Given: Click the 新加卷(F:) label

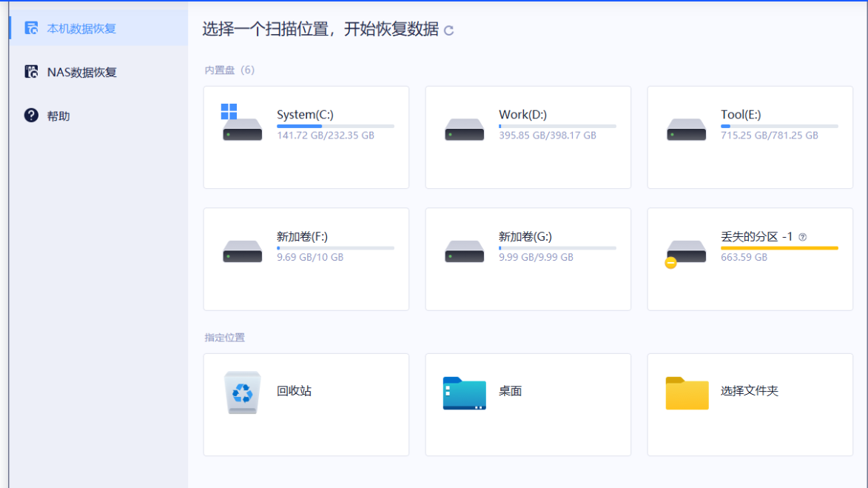Looking at the screenshot, I should 302,236.
